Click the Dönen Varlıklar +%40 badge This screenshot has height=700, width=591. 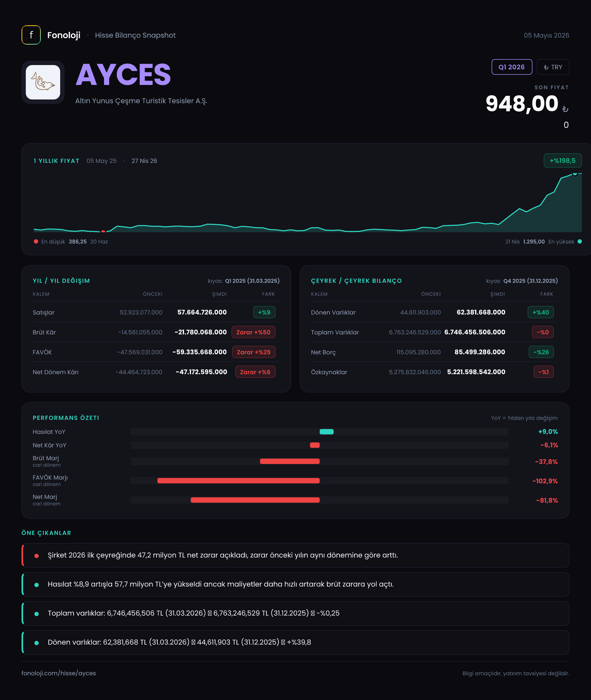point(540,312)
